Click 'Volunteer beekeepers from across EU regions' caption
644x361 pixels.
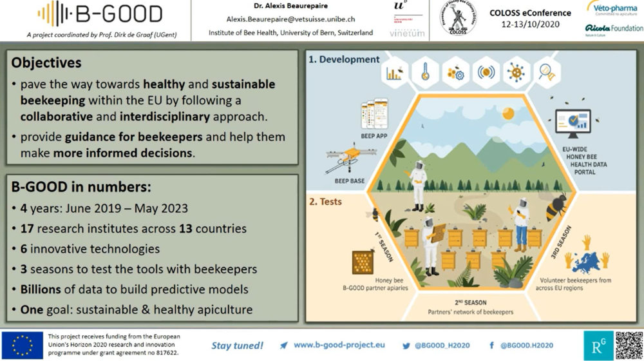pyautogui.click(x=573, y=284)
